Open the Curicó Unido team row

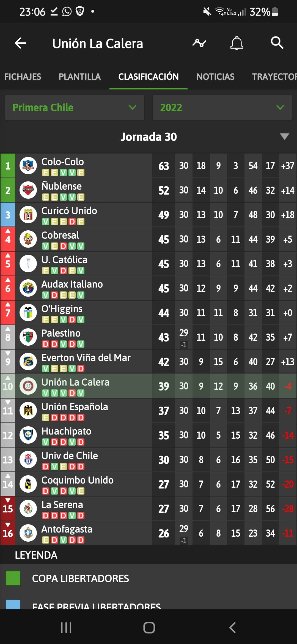click(148, 215)
